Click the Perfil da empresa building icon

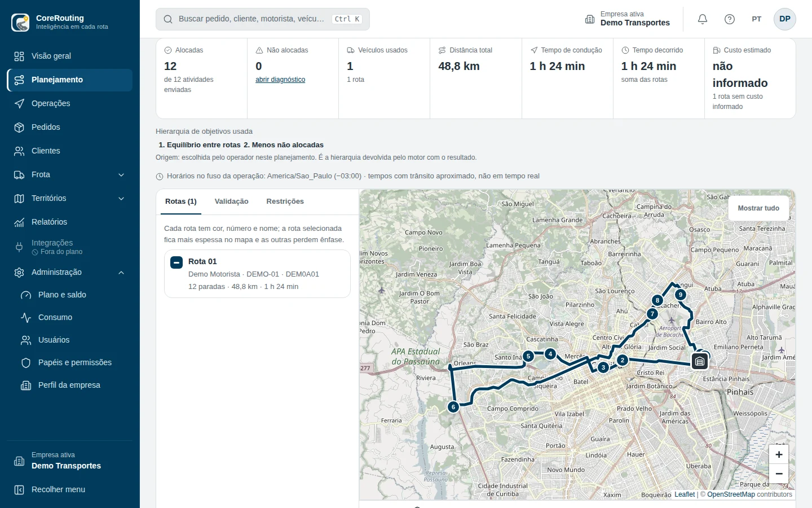(26, 386)
